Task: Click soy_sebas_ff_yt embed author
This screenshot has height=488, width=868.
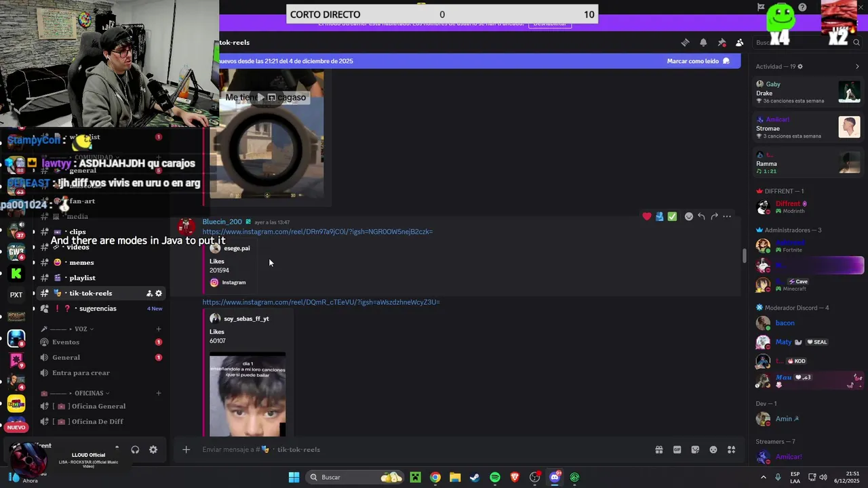Action: point(246,319)
